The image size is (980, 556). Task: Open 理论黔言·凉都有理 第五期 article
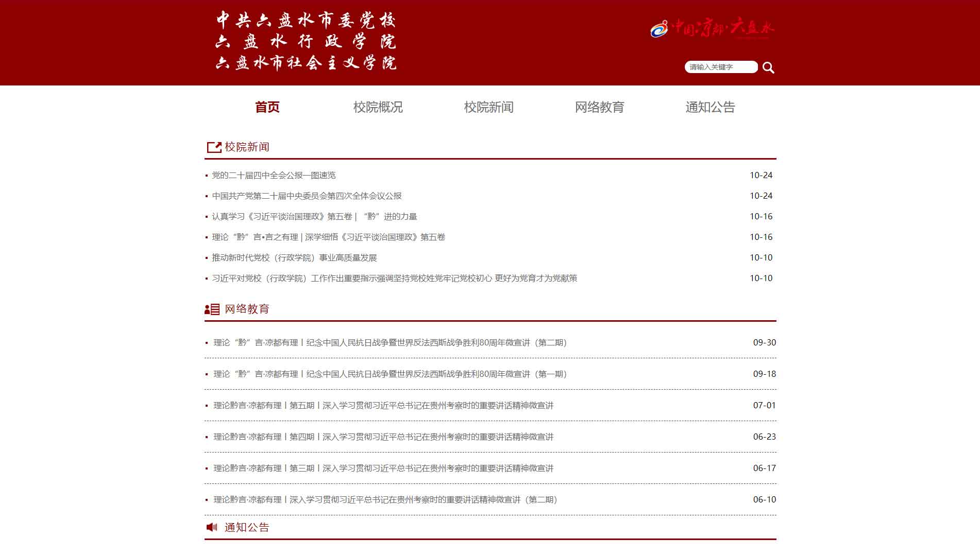[383, 405]
